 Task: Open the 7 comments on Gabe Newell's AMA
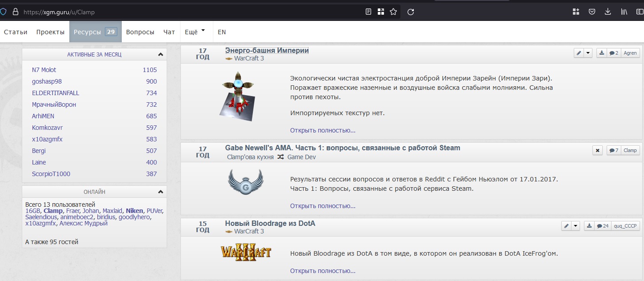click(x=614, y=150)
